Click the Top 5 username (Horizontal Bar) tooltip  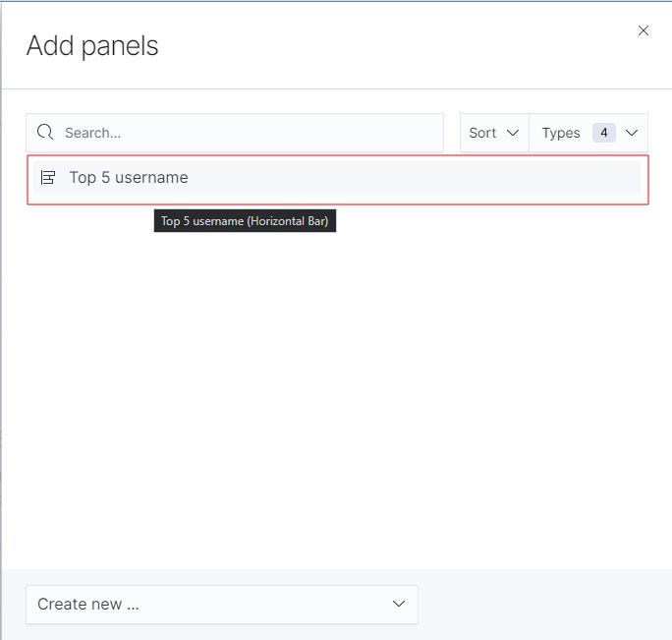246,221
